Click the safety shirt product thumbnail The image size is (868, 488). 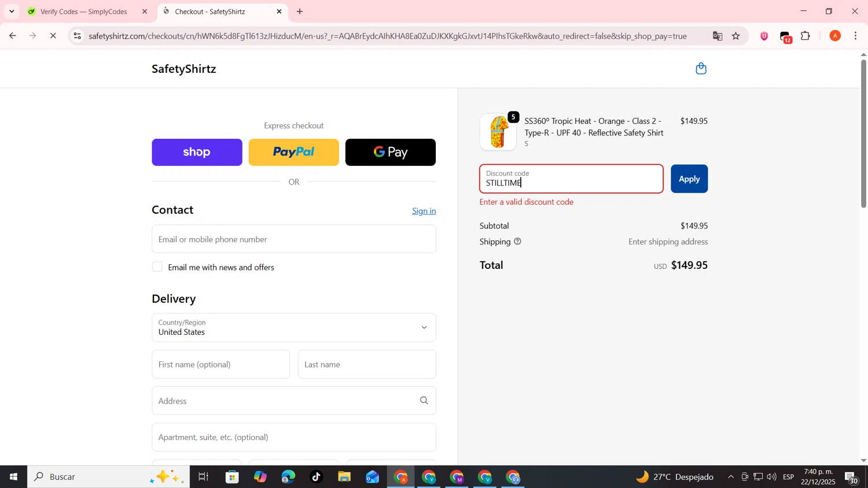coord(498,132)
